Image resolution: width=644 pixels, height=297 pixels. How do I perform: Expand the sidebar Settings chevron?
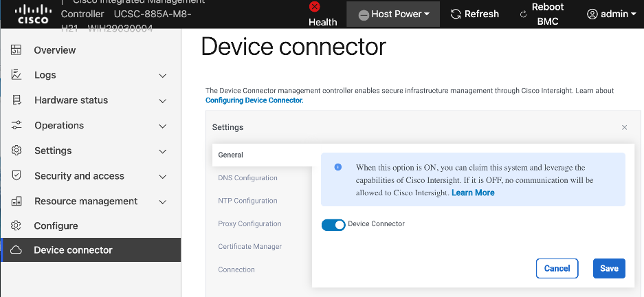click(163, 151)
